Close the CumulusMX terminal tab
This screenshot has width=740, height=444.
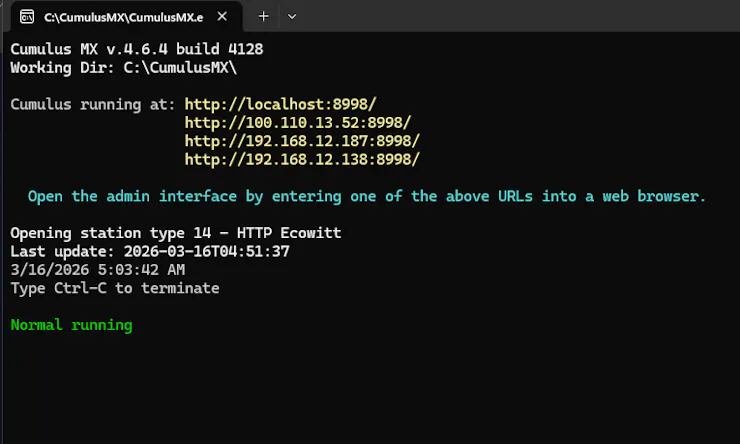[222, 17]
